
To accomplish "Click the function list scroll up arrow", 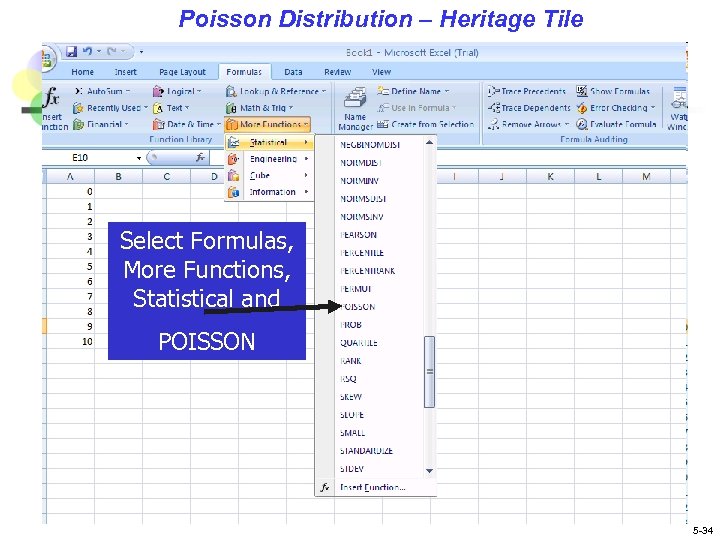I will tap(429, 143).
